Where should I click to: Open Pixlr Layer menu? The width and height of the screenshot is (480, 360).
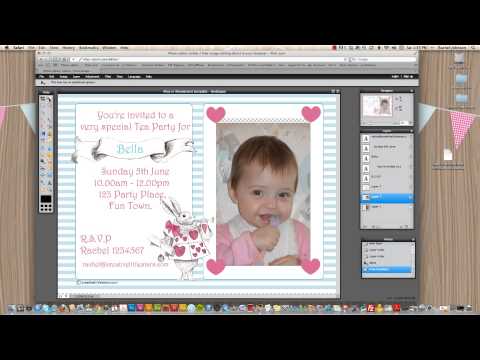[76, 77]
